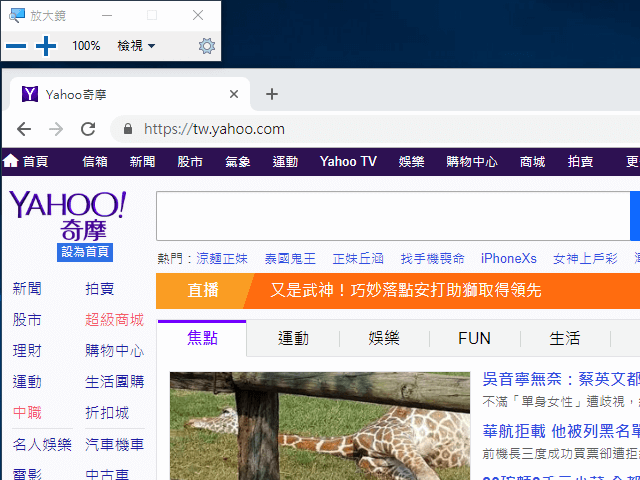Switch to the 娛樂 news tab
The width and height of the screenshot is (640, 480).
384,338
